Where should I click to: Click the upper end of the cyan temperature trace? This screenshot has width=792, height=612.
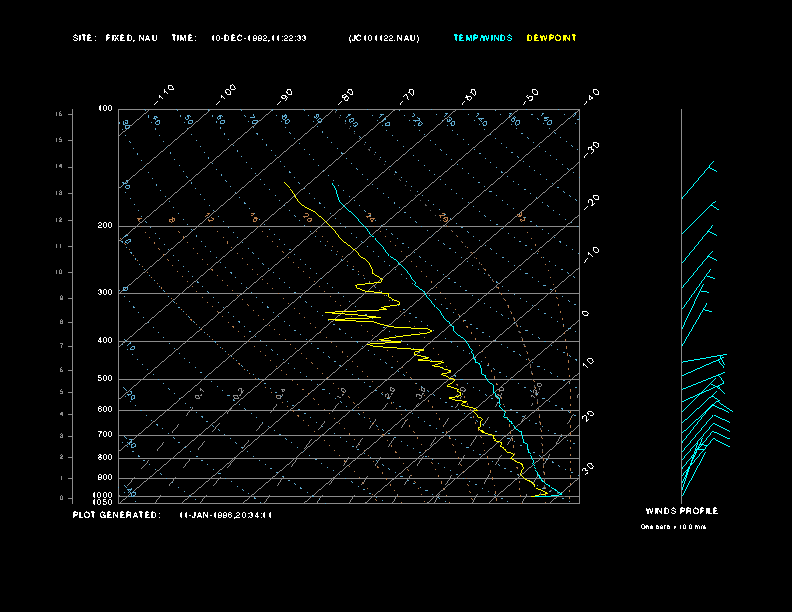332,182
